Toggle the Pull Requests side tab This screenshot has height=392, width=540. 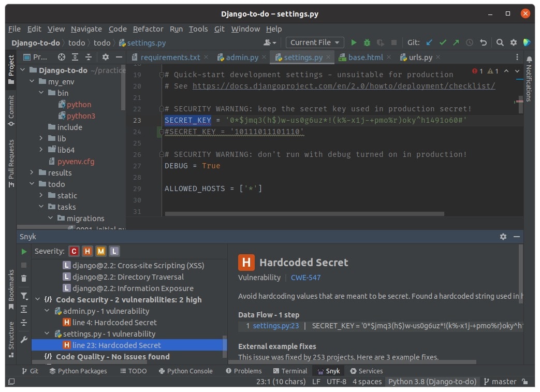point(11,163)
